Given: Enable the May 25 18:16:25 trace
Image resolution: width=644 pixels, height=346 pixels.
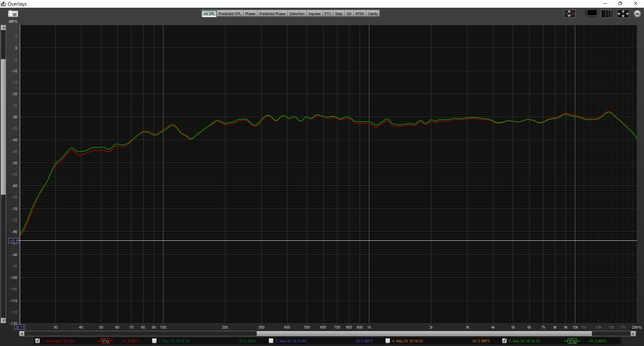Looking at the screenshot, I should pos(388,341).
